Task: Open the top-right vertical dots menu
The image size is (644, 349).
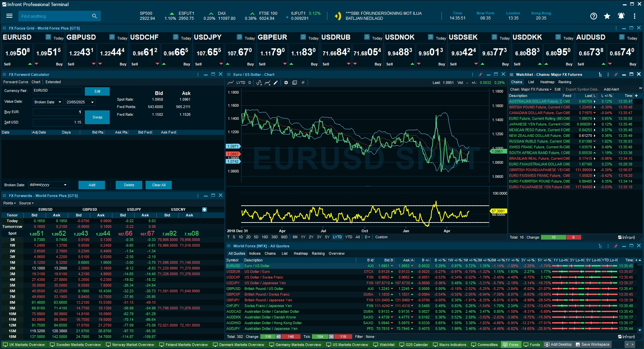Action: (x=635, y=16)
